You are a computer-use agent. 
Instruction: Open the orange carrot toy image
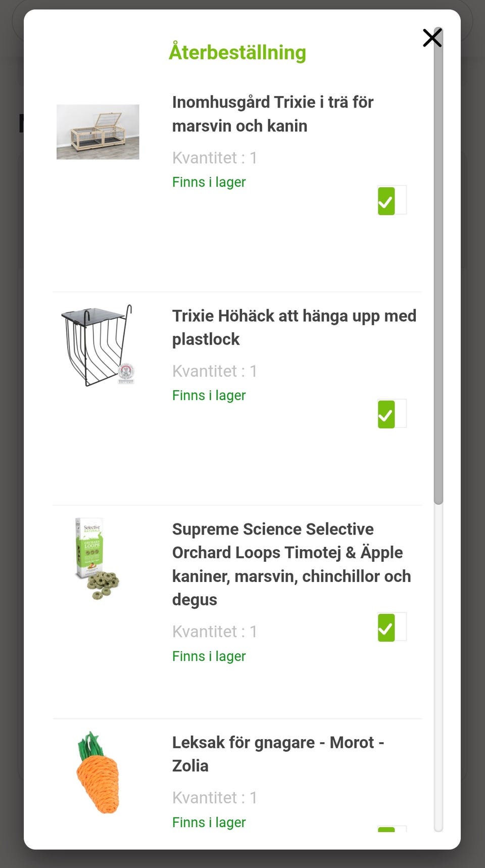pos(98,773)
